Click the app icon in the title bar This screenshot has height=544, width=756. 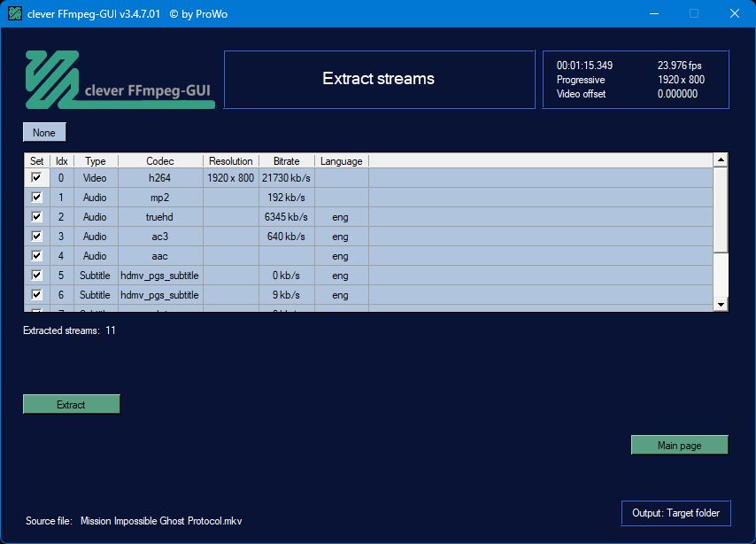click(15, 13)
